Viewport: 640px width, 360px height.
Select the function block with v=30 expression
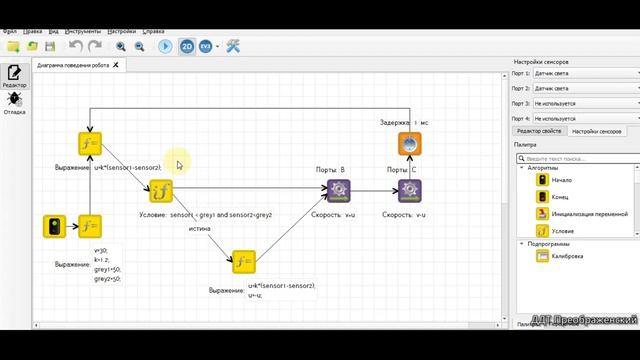[x=90, y=226]
